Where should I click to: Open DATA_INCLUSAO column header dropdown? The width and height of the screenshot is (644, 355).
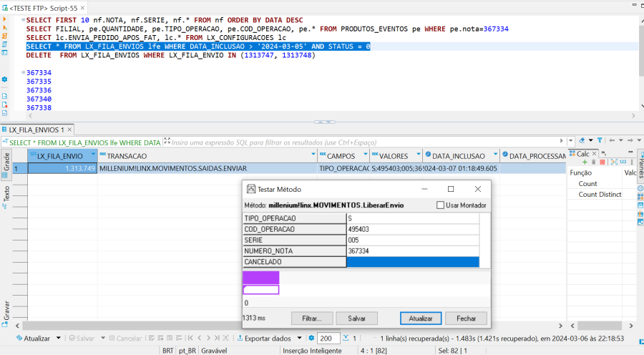pyautogui.click(x=495, y=155)
